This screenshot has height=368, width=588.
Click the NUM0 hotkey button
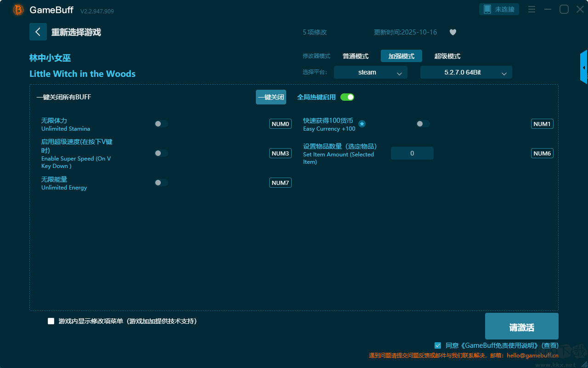pos(280,124)
